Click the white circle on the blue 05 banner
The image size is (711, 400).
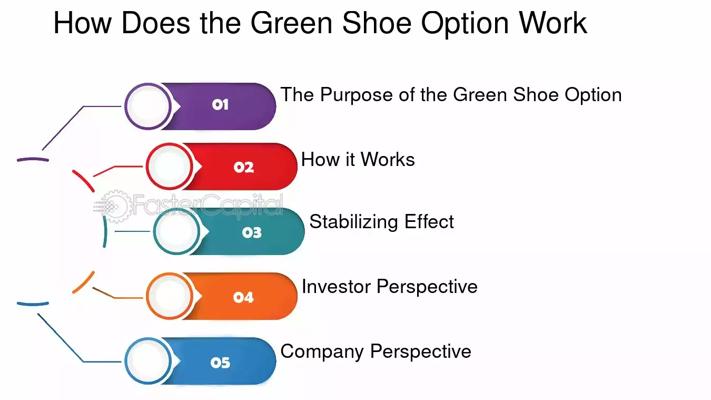tap(148, 361)
